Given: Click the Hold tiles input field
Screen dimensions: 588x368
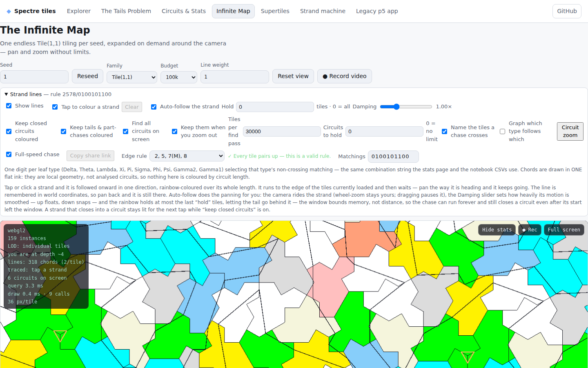Looking at the screenshot, I should coord(275,107).
